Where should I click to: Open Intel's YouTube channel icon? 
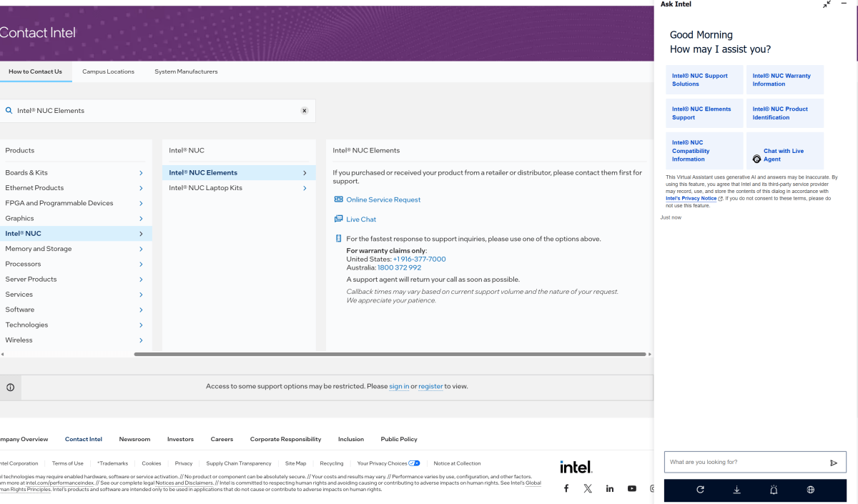point(631,488)
